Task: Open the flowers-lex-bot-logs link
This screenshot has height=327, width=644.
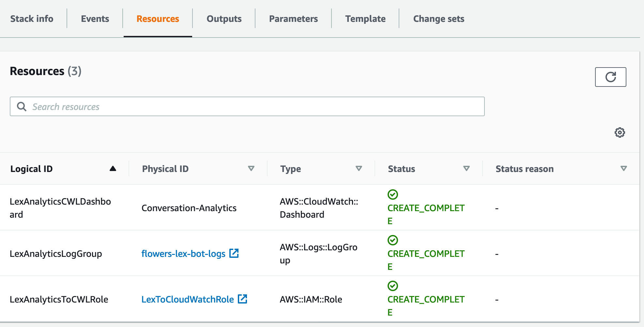Action: [183, 254]
